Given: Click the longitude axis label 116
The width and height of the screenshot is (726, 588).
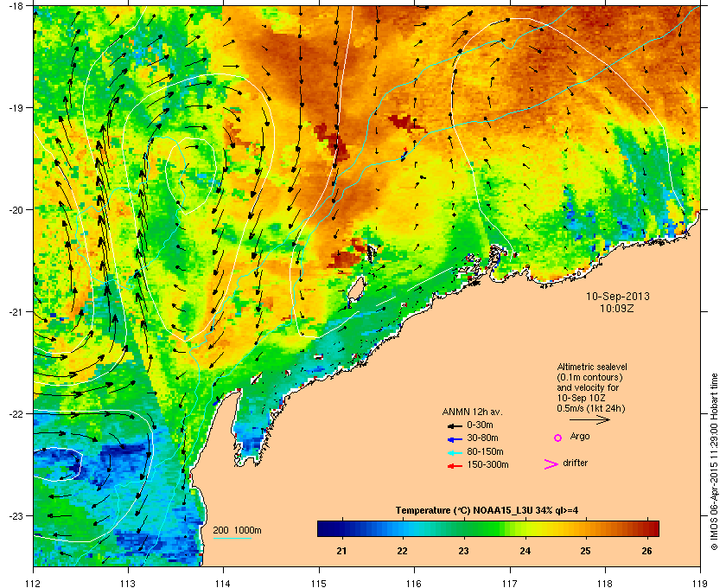Looking at the screenshot, I should (414, 583).
